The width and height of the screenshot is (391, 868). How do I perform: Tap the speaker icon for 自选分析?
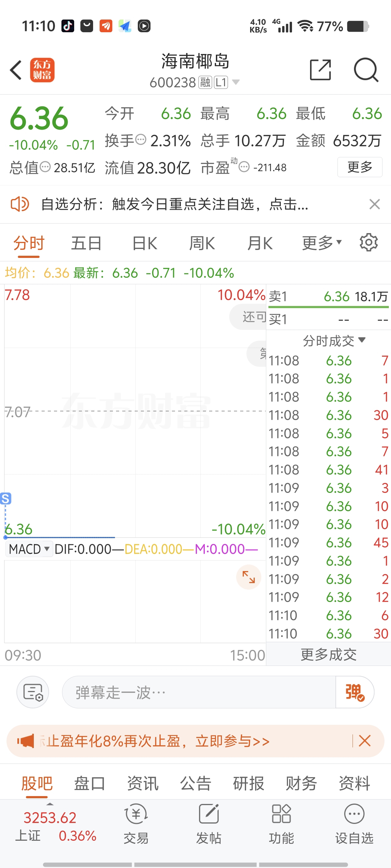point(20,204)
